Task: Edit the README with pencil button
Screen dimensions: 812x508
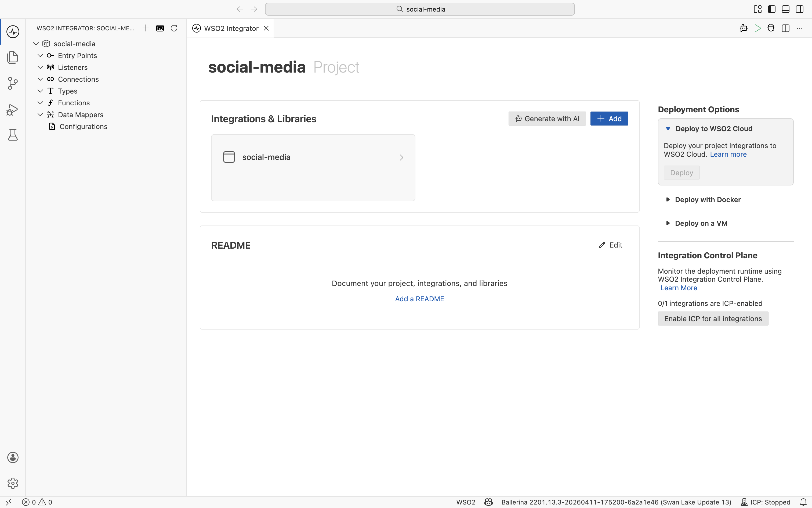Action: click(610, 245)
